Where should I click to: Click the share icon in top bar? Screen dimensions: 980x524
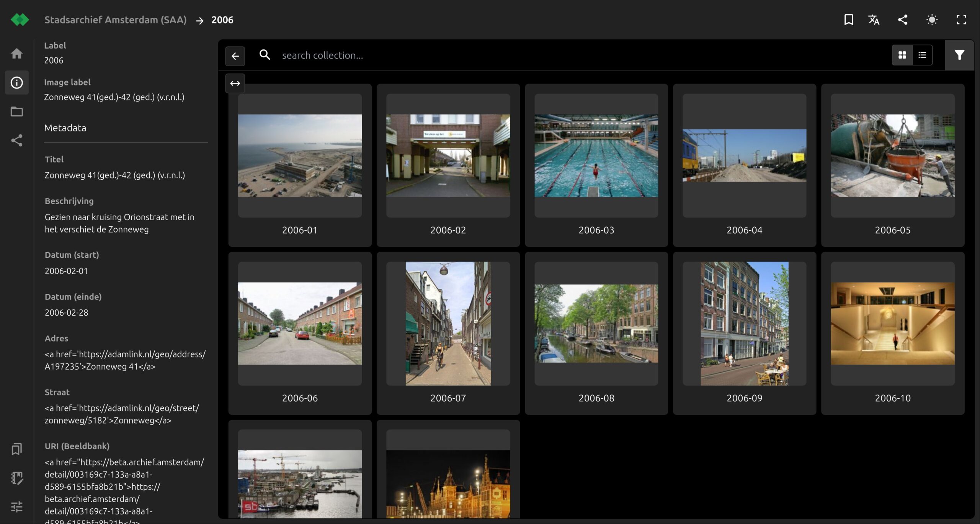tap(903, 20)
